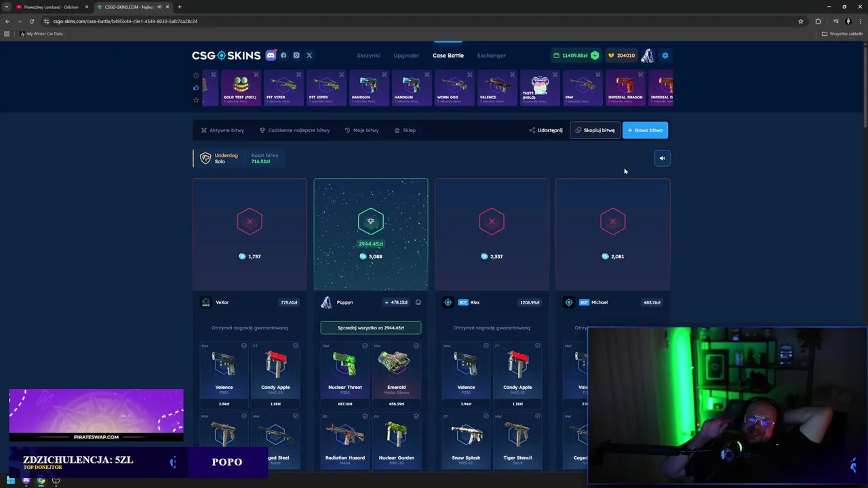This screenshot has width=868, height=488.
Task: Select the star drops filter icon
Action: pyautogui.click(x=196, y=100)
